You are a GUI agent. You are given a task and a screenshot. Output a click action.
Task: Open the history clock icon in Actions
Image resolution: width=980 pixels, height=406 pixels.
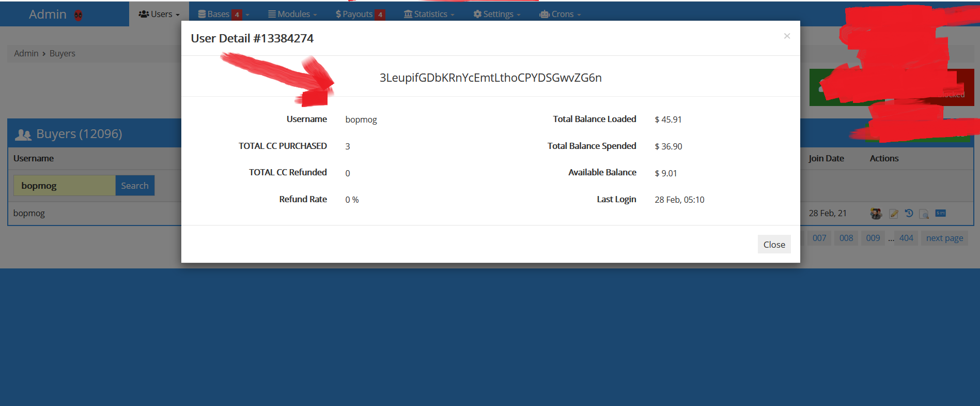[x=909, y=213]
